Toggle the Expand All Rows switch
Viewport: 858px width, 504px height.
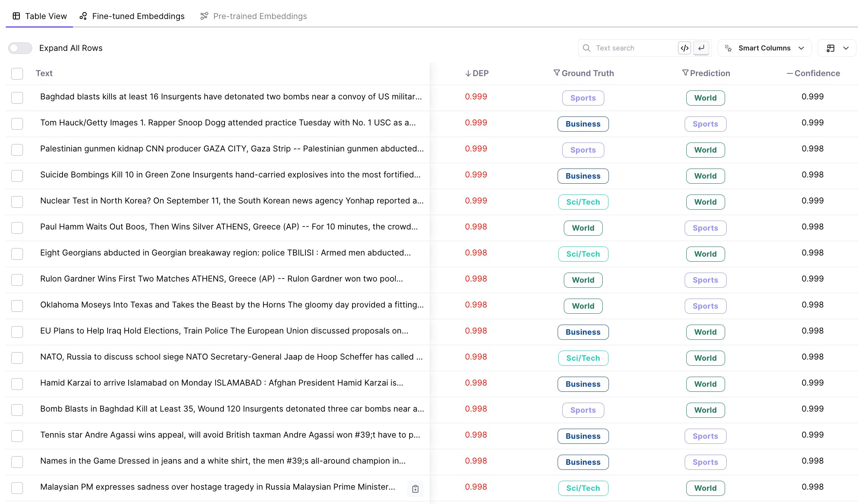point(20,48)
